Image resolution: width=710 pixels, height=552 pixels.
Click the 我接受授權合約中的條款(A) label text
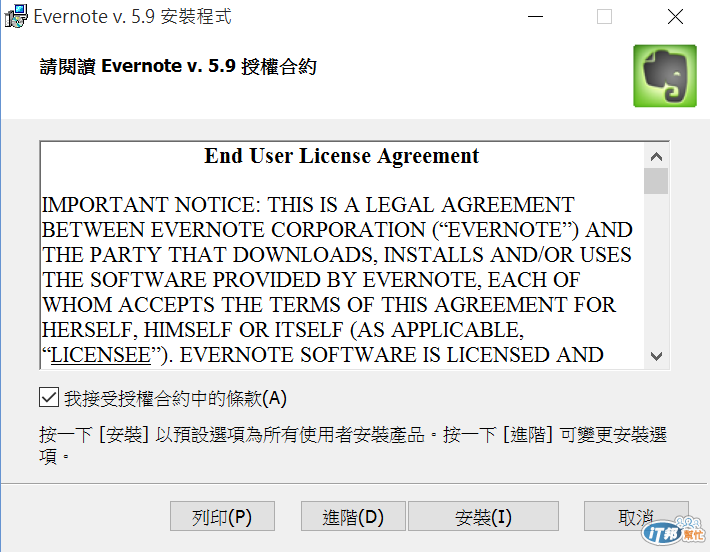pyautogui.click(x=175, y=398)
